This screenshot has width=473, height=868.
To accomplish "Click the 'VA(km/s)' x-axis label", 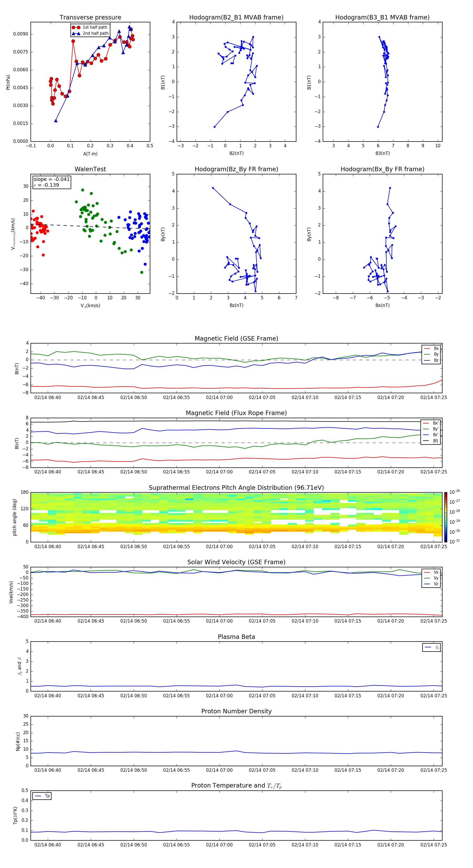I will point(90,306).
